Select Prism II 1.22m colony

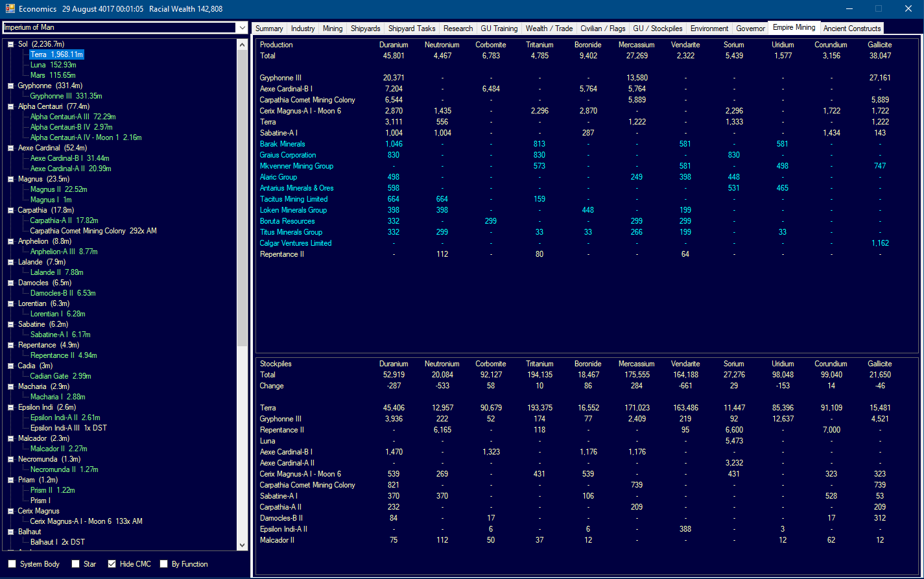53,490
